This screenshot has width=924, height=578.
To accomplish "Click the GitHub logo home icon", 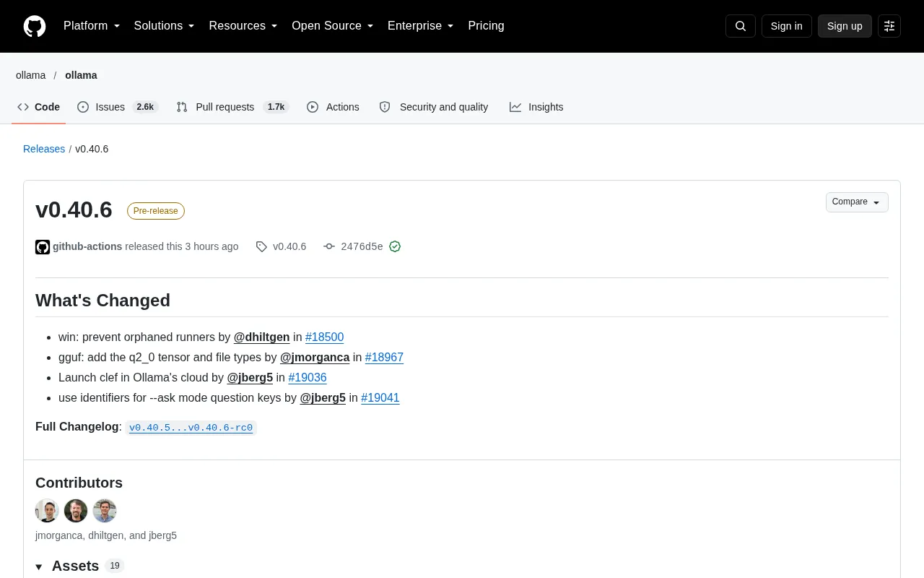I will pyautogui.click(x=35, y=26).
